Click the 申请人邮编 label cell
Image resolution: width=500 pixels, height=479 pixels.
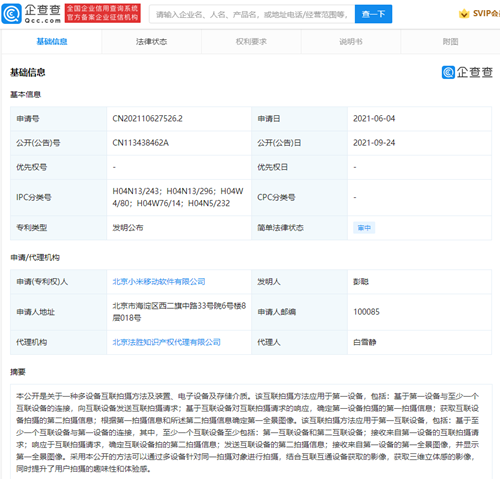click(x=300, y=312)
